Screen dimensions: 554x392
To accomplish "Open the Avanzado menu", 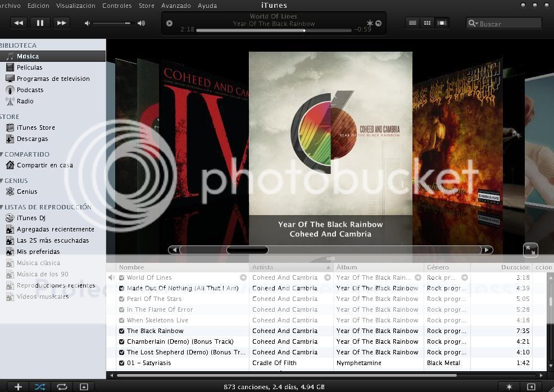I will coord(176,6).
